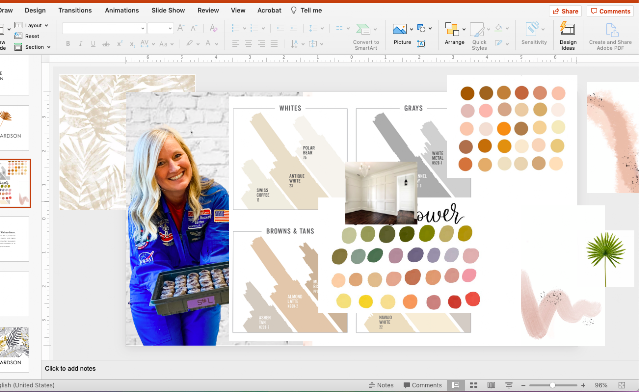Apply strikethrough formatting
Viewport: 639px width, 392px height.
(106, 44)
